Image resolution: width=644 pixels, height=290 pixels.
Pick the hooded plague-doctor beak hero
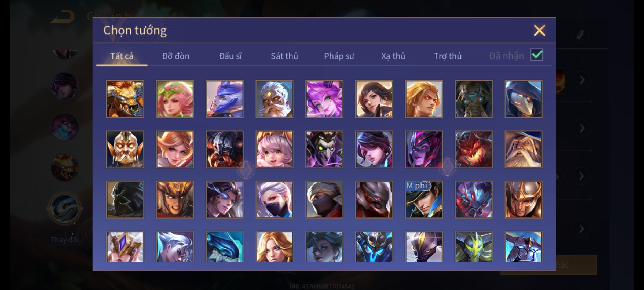523,99
